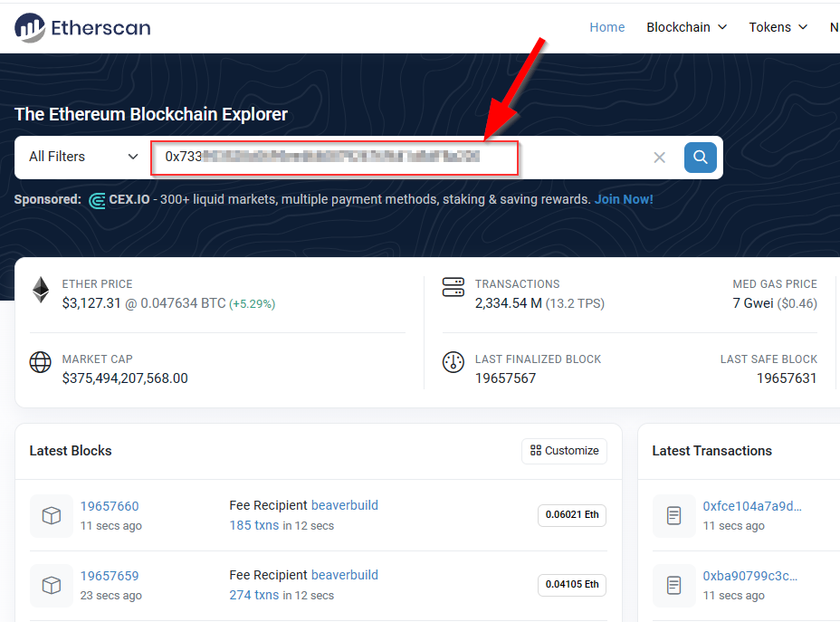The image size is (840, 622).
Task: Click the Ether price $3,127.31 value
Action: point(91,303)
